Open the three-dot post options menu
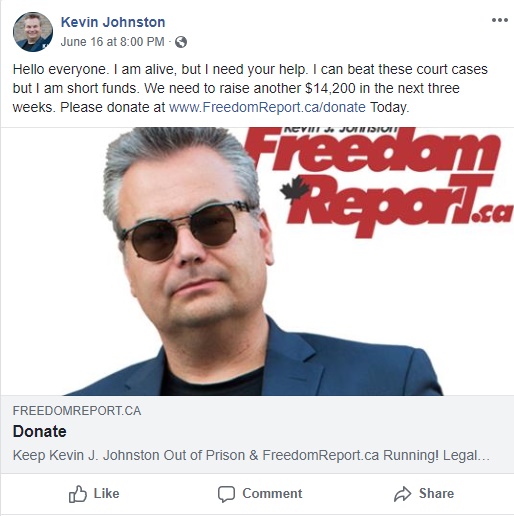The height and width of the screenshot is (516, 514). click(500, 20)
